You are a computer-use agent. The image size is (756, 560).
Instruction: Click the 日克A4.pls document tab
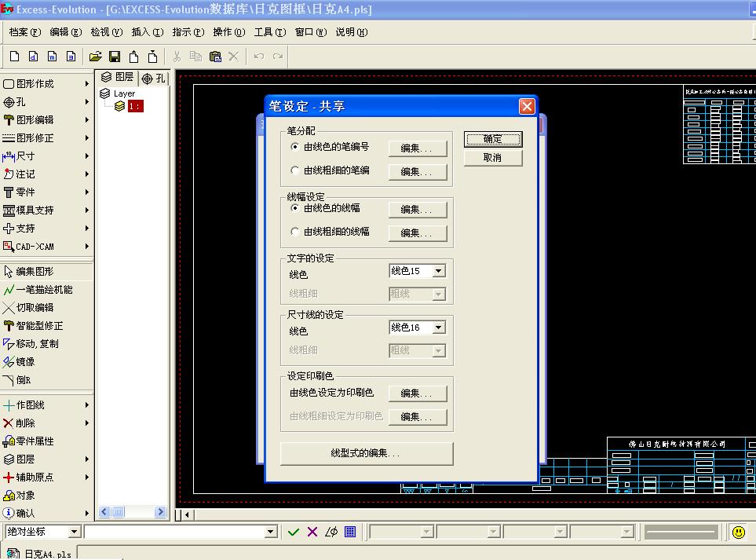point(39,555)
